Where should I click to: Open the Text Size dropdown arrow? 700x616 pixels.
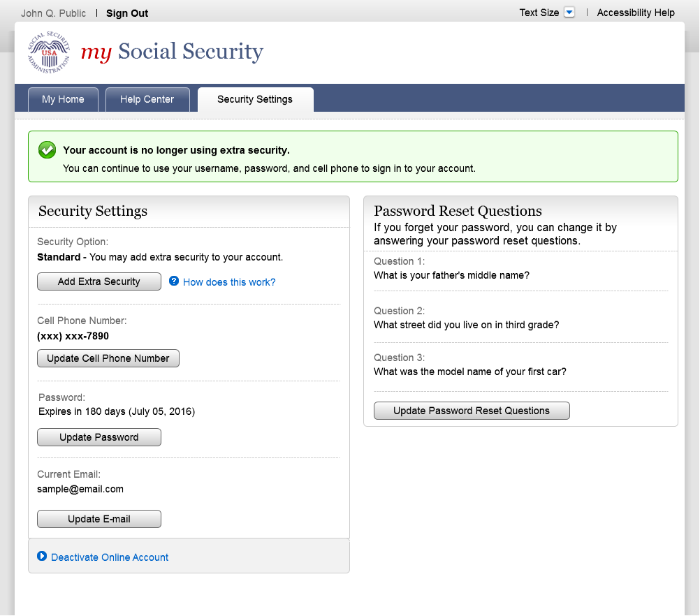click(x=569, y=13)
